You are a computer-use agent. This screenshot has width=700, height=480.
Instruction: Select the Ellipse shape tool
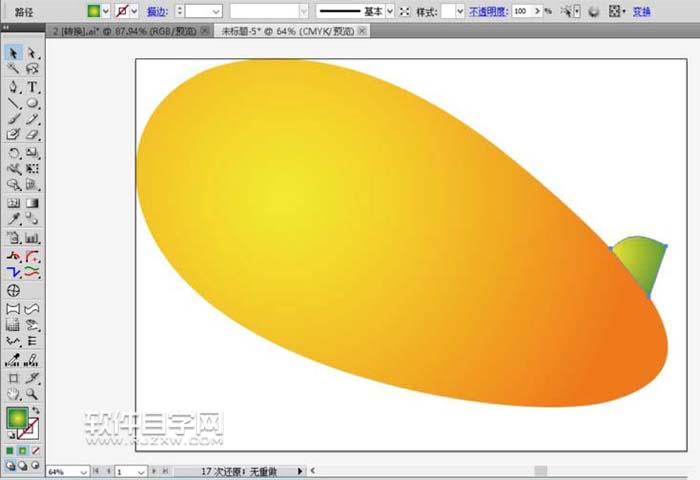pos(32,103)
